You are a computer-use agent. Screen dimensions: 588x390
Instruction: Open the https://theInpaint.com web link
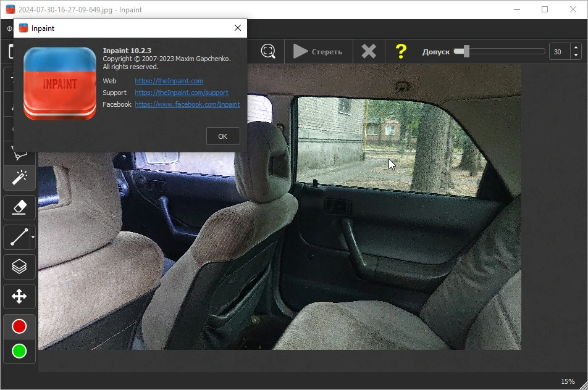coord(169,81)
